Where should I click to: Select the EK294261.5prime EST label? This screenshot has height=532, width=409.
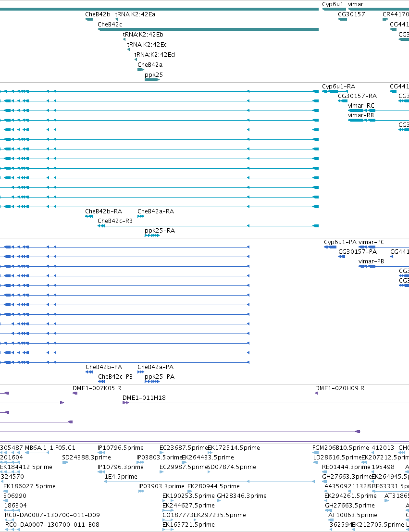point(351,496)
